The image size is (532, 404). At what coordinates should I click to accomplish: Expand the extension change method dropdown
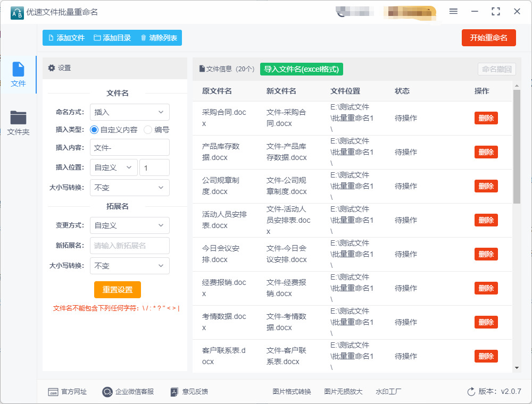pos(129,225)
